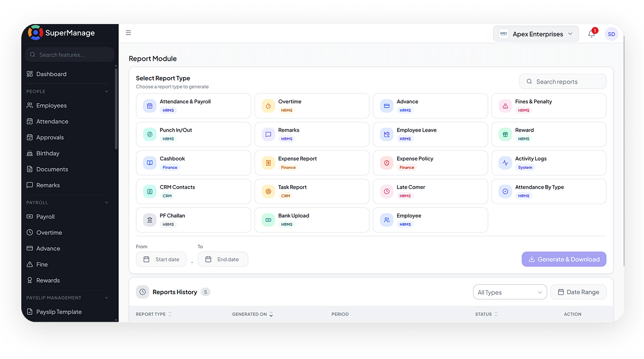This screenshot has height=359, width=644.
Task: Open the notification bell icon
Action: 592,34
